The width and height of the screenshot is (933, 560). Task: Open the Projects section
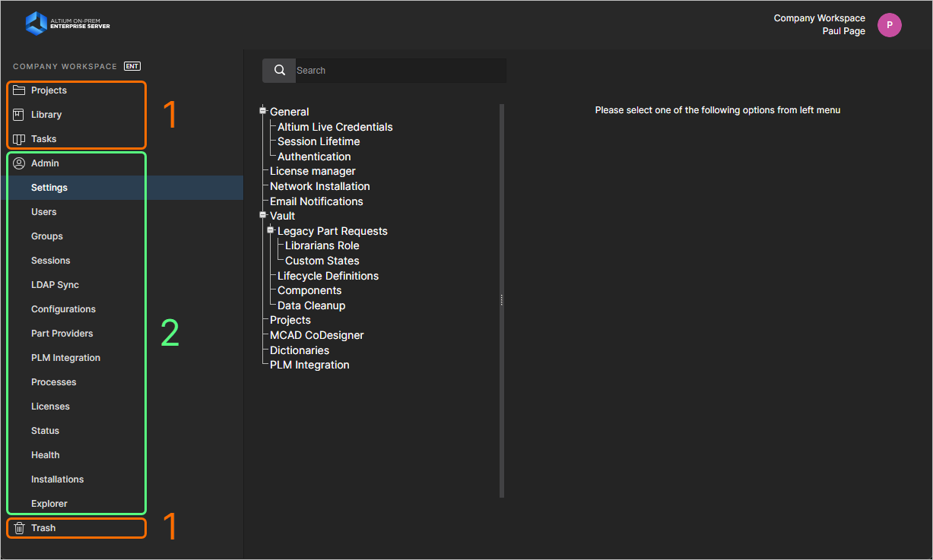(47, 90)
